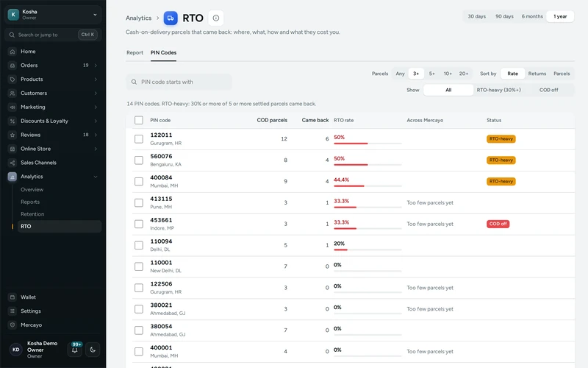Click the KD user avatar
The width and height of the screenshot is (588, 368).
pyautogui.click(x=16, y=350)
